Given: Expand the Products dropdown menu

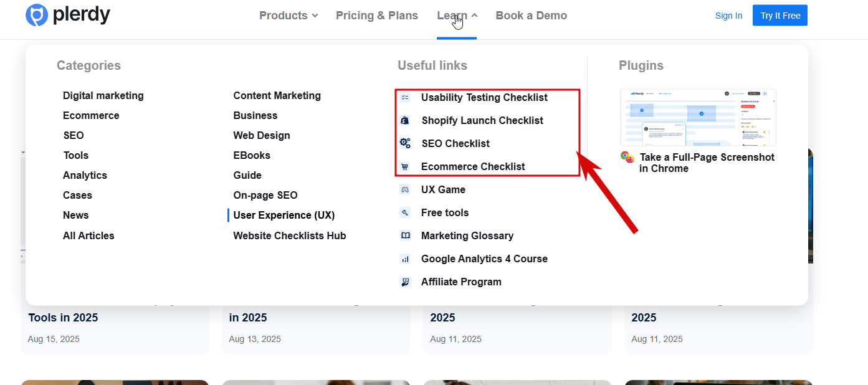Looking at the screenshot, I should tap(289, 16).
